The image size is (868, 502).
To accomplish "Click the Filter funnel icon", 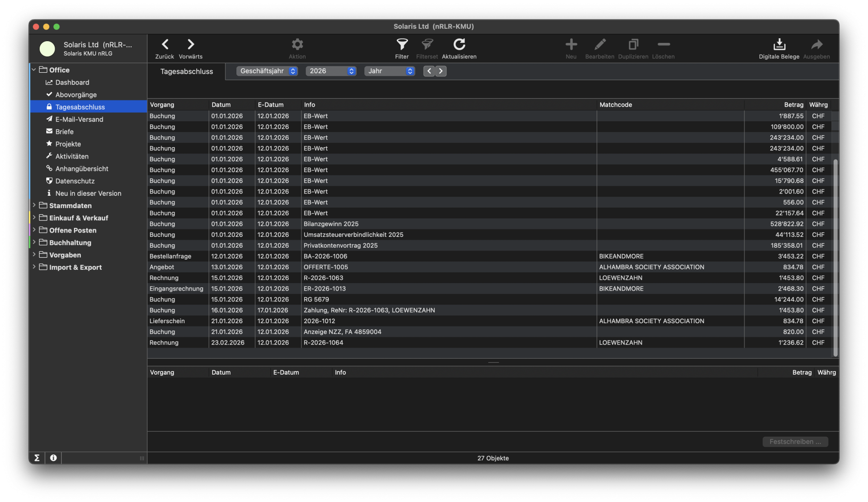I will click(x=402, y=45).
